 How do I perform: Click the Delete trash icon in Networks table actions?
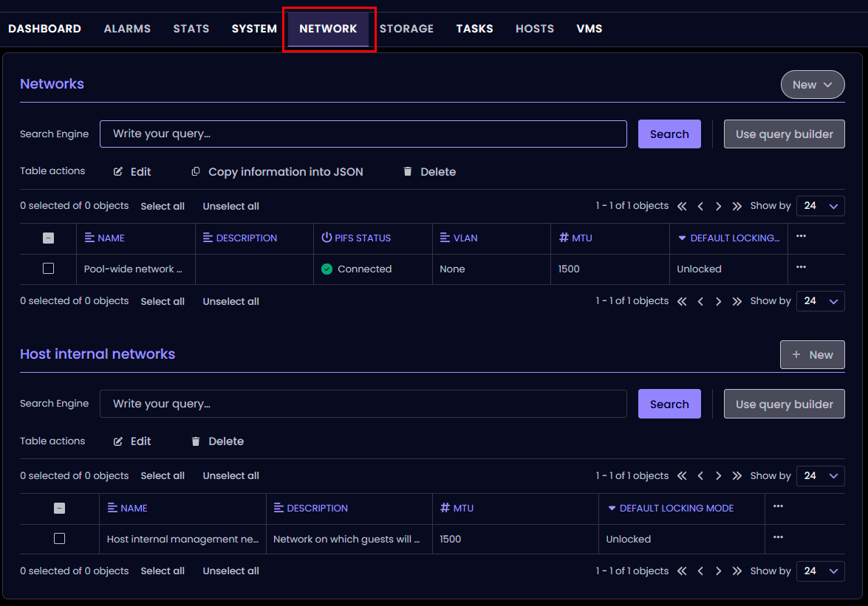[408, 172]
